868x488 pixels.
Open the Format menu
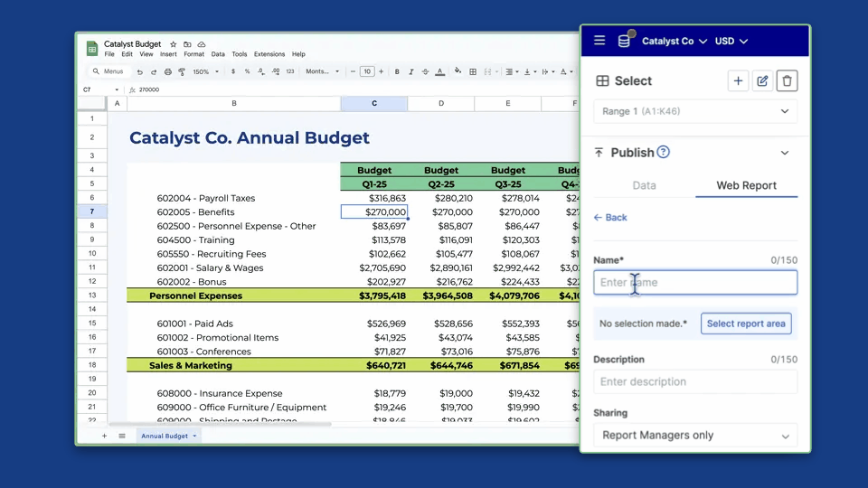click(193, 54)
